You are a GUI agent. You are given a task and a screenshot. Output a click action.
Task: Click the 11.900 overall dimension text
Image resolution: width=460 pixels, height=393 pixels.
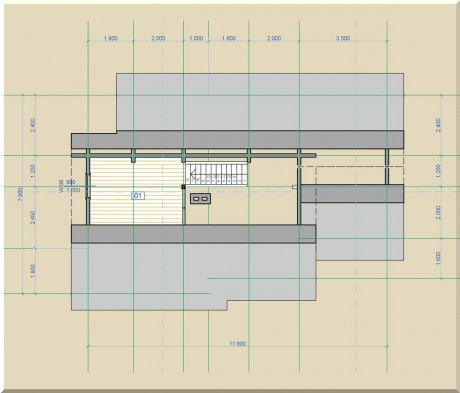tap(238, 344)
